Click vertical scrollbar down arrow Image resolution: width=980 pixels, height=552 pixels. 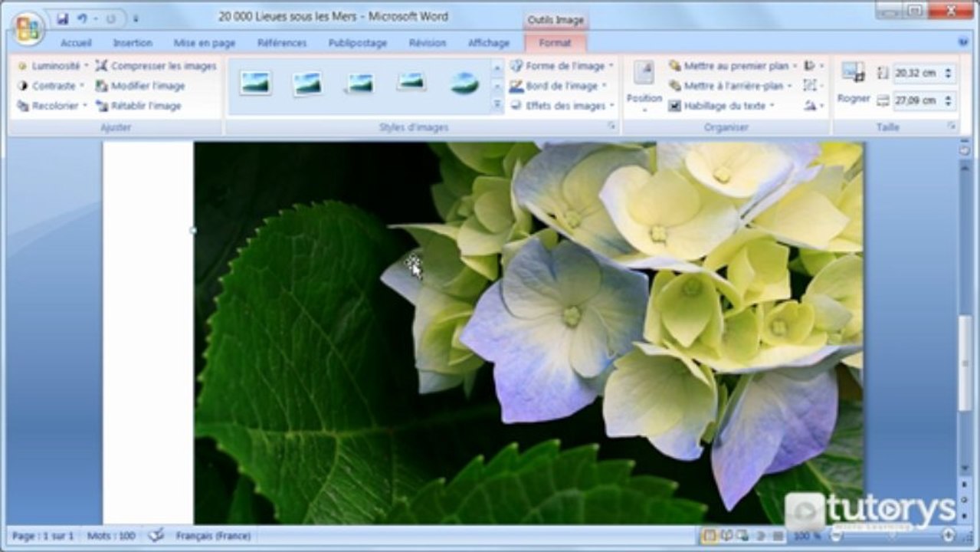[x=964, y=467]
